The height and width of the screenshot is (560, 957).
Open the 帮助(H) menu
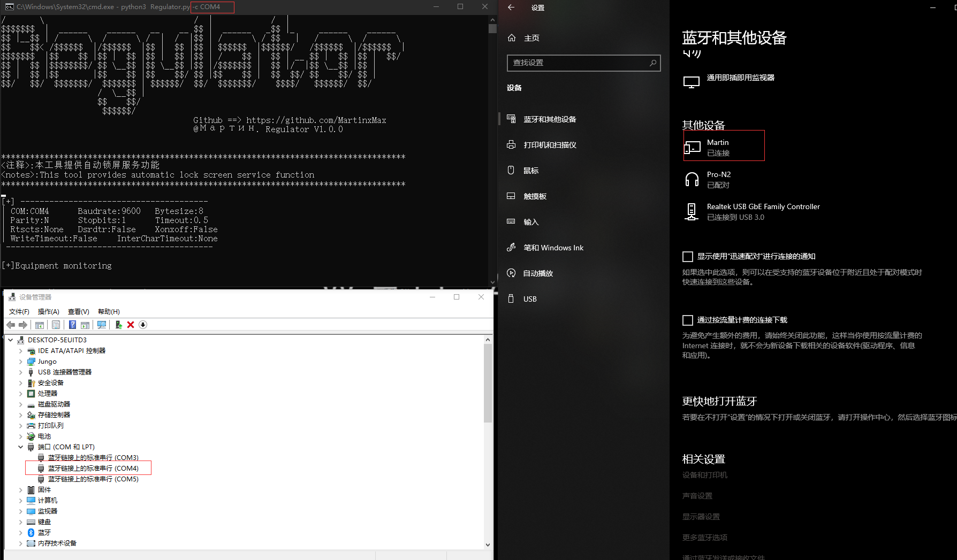pos(109,312)
